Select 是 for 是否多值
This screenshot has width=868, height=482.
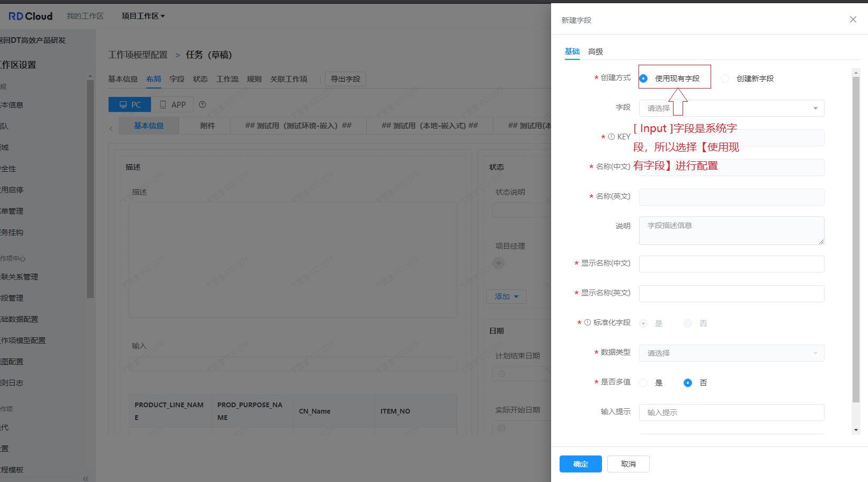[x=643, y=383]
